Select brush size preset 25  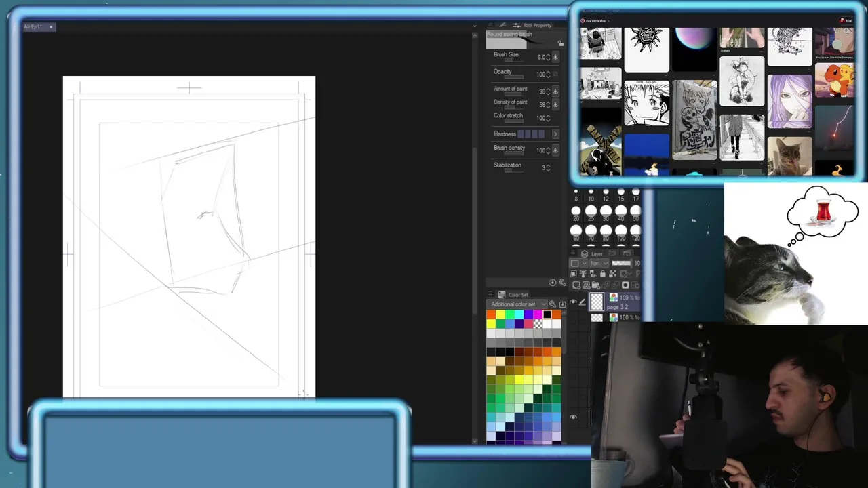click(x=591, y=214)
